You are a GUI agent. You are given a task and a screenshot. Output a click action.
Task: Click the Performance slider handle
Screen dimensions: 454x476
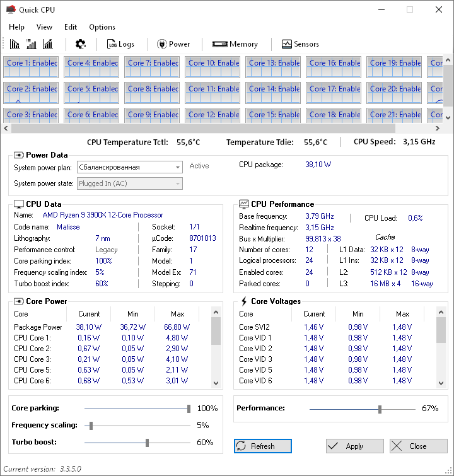pos(380,409)
